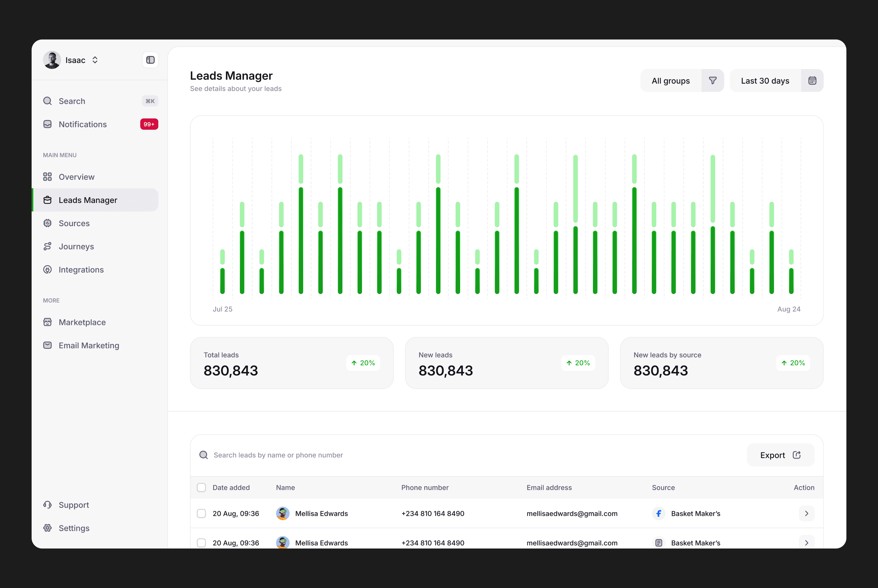
Task: Click first row phone +234 810 164 8490
Action: [x=433, y=513]
